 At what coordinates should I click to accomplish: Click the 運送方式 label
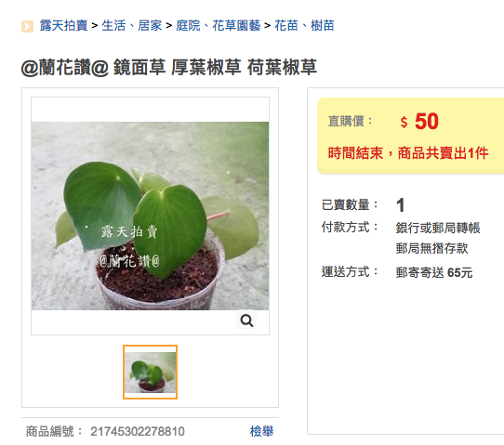350,271
